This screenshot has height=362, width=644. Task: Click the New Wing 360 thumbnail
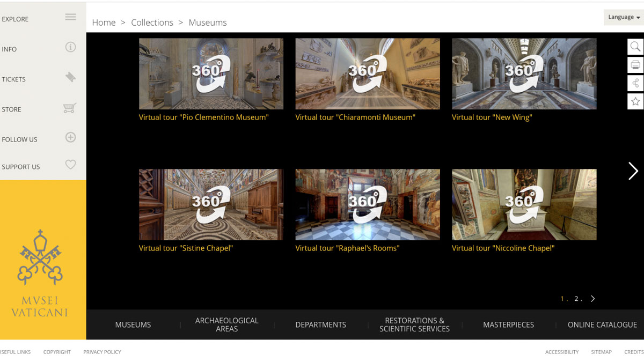(524, 73)
